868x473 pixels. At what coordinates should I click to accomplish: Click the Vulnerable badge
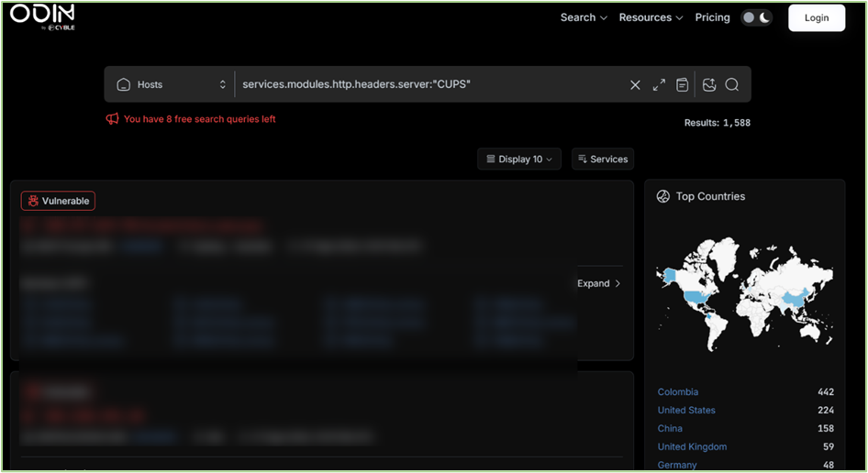coord(58,201)
